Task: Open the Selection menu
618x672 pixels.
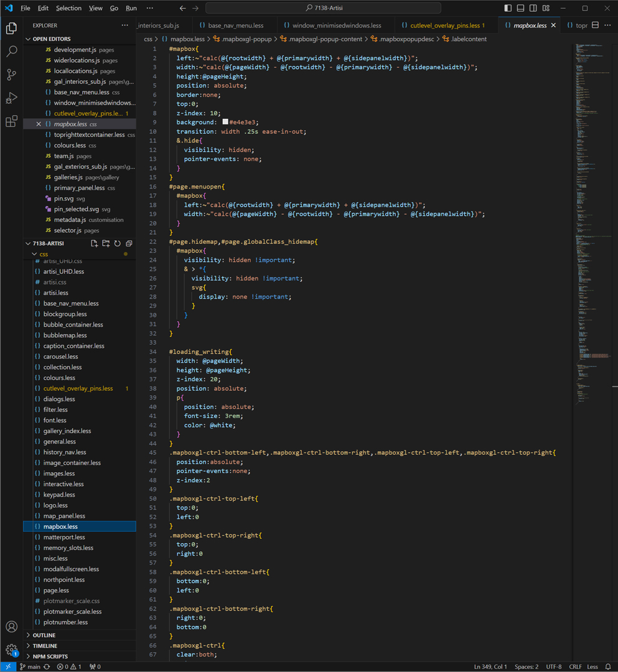Action: point(68,8)
